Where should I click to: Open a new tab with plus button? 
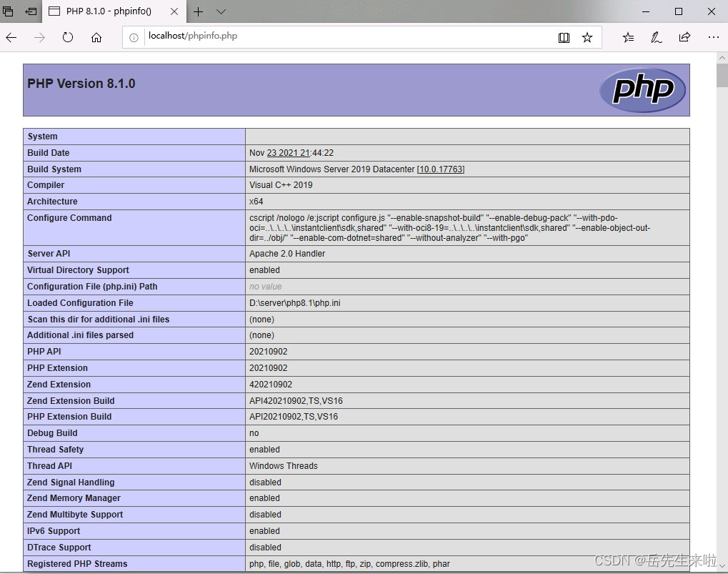click(x=198, y=11)
